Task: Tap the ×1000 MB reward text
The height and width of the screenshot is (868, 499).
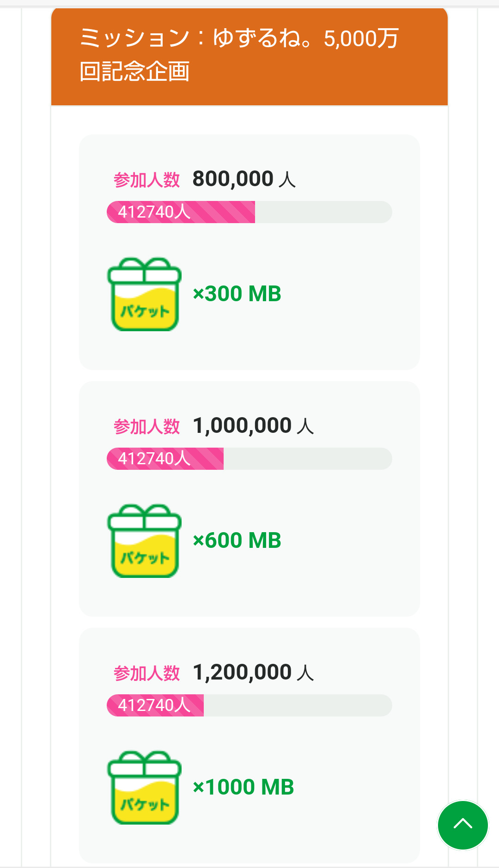Action: (243, 787)
